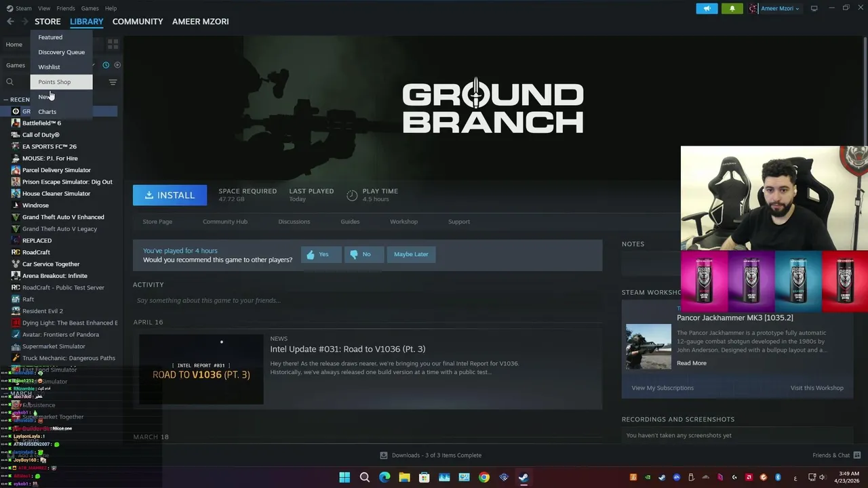Open the Community Hub link
The width and height of the screenshot is (868, 488).
(225, 222)
